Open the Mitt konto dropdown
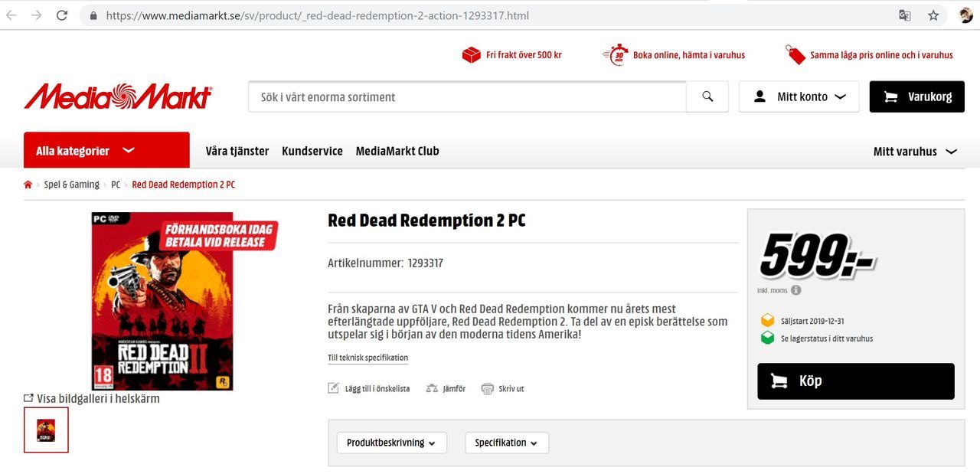This screenshot has height=474, width=980. click(x=799, y=96)
